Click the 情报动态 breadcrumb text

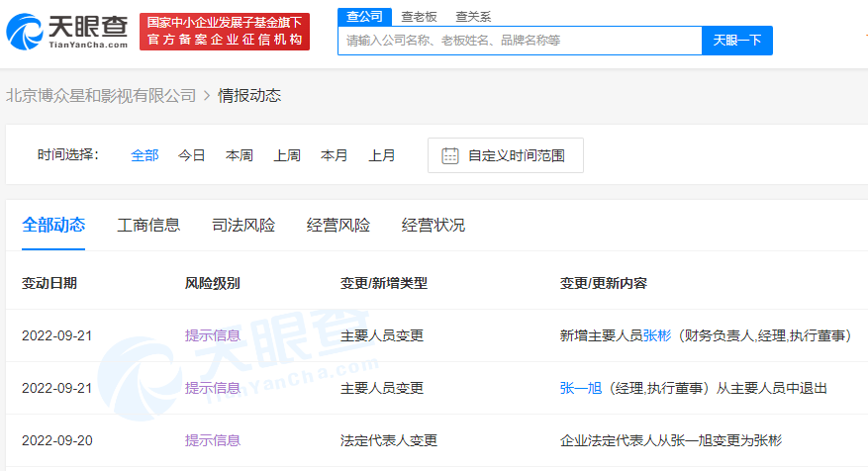(x=249, y=96)
